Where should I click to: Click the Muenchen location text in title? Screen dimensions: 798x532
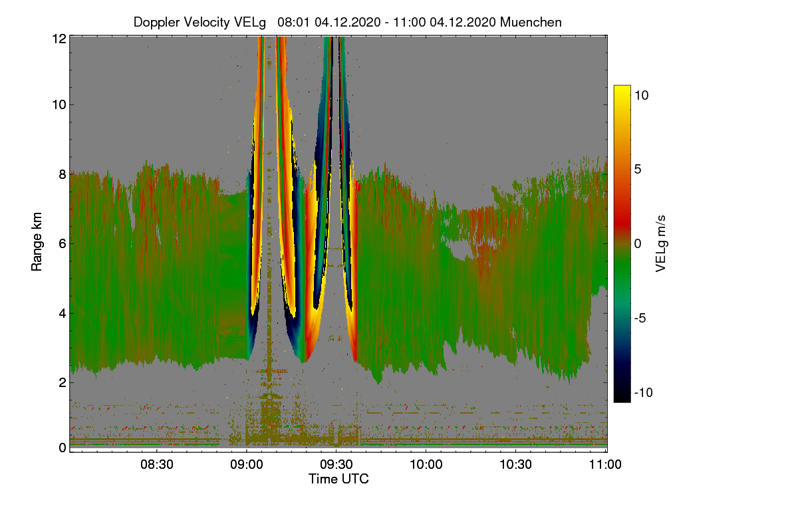531,22
